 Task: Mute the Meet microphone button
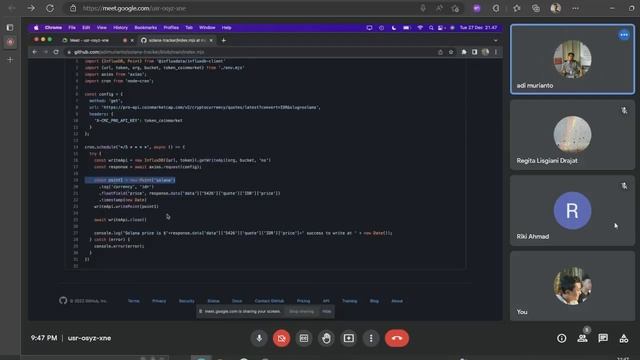click(x=259, y=338)
